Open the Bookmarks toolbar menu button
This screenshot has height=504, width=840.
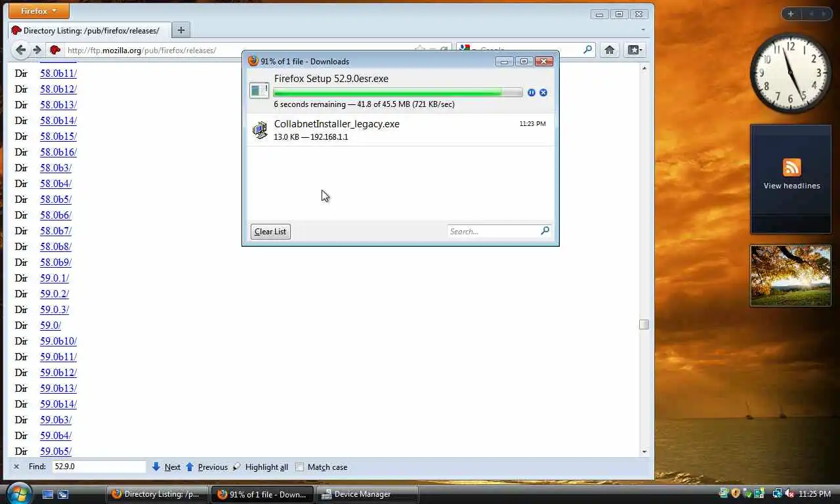coord(635,50)
